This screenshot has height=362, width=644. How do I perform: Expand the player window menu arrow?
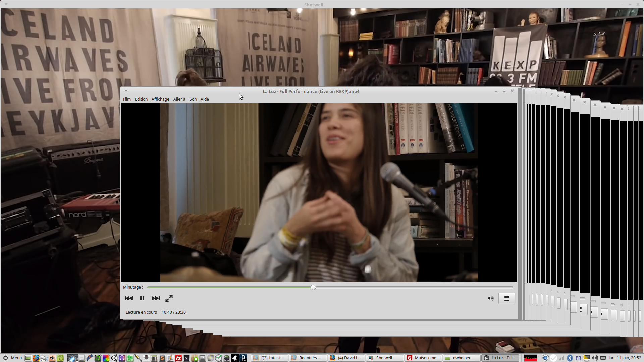[x=126, y=91]
